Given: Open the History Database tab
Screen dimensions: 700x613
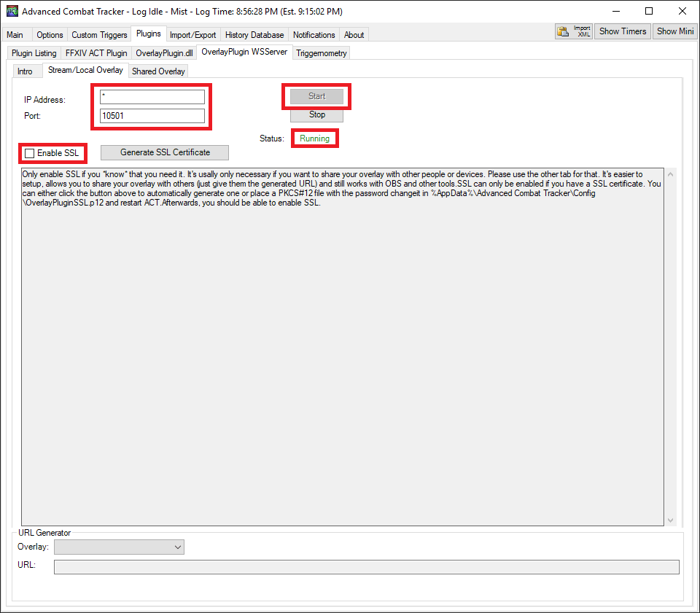Looking at the screenshot, I should click(254, 34).
